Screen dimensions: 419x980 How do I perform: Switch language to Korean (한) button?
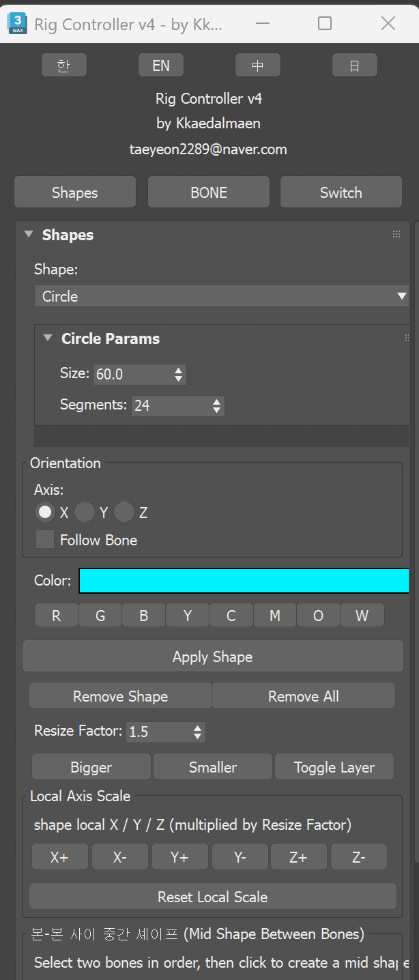tap(64, 66)
